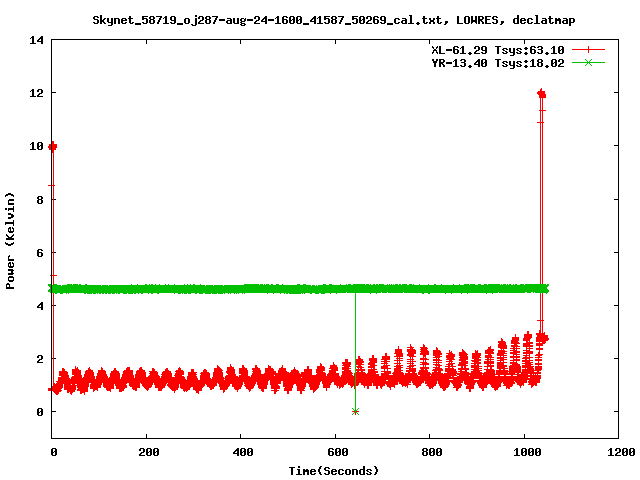Click y-axis tick label 2
The height and width of the screenshot is (480, 640).
(40, 359)
